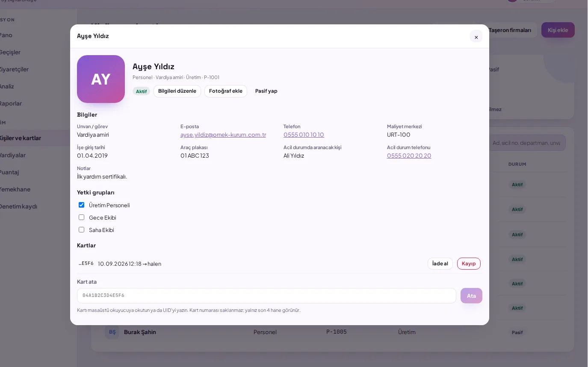The height and width of the screenshot is (367, 588).
Task: Mark card E5F6 as Kayıp
Action: [x=469, y=264]
